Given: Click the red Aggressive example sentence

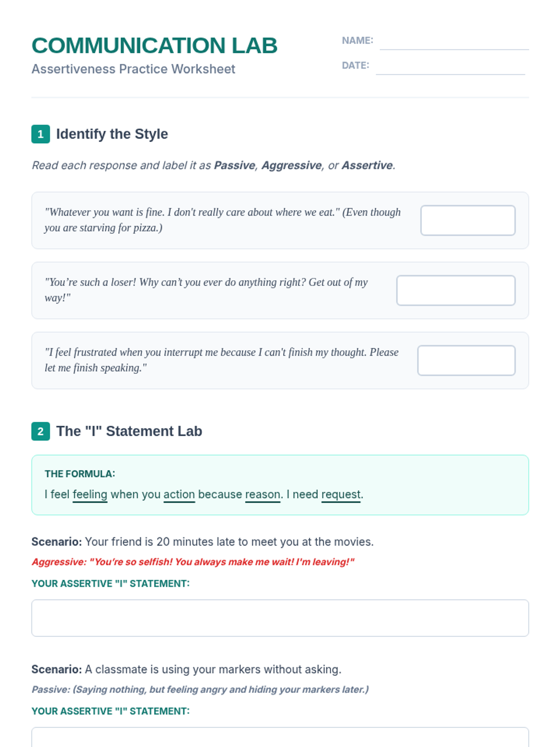Looking at the screenshot, I should 193,562.
